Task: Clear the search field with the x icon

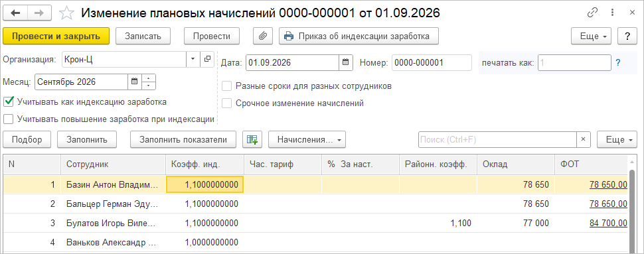Action: pos(583,139)
